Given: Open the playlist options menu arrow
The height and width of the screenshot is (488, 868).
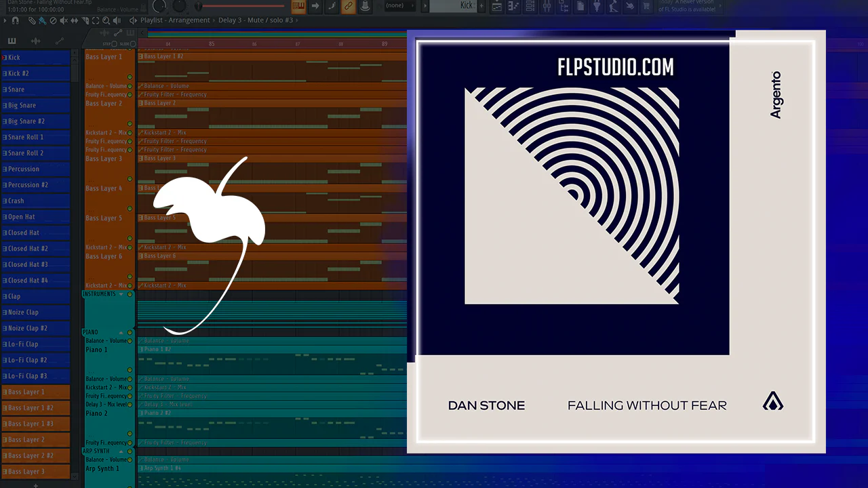Looking at the screenshot, I should coord(5,20).
